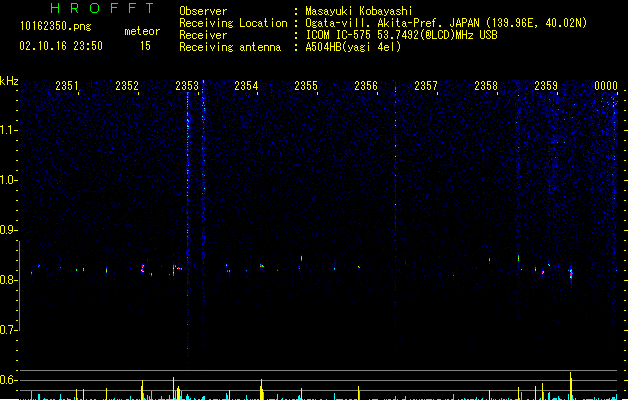Viewport: 629px width, 400px height.
Task: Click the 0.7 kHz axis tick label
Action: tap(8, 330)
